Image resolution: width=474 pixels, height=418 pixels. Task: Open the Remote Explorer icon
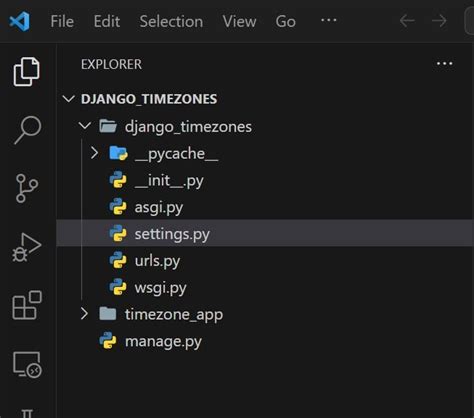click(x=27, y=364)
